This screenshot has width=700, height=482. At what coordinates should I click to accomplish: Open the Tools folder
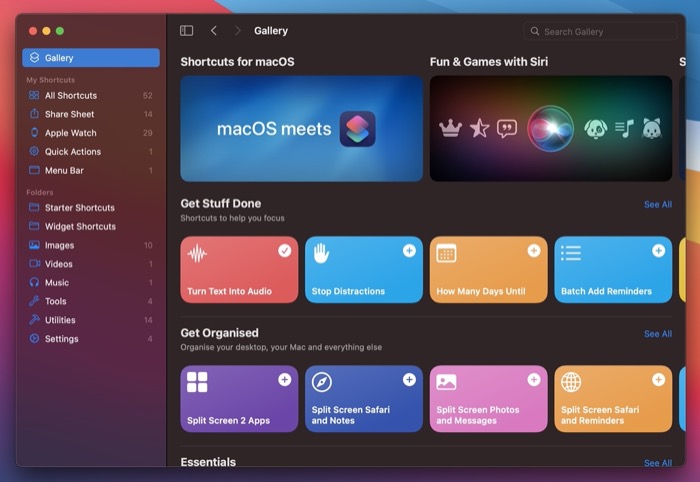[x=91, y=301]
